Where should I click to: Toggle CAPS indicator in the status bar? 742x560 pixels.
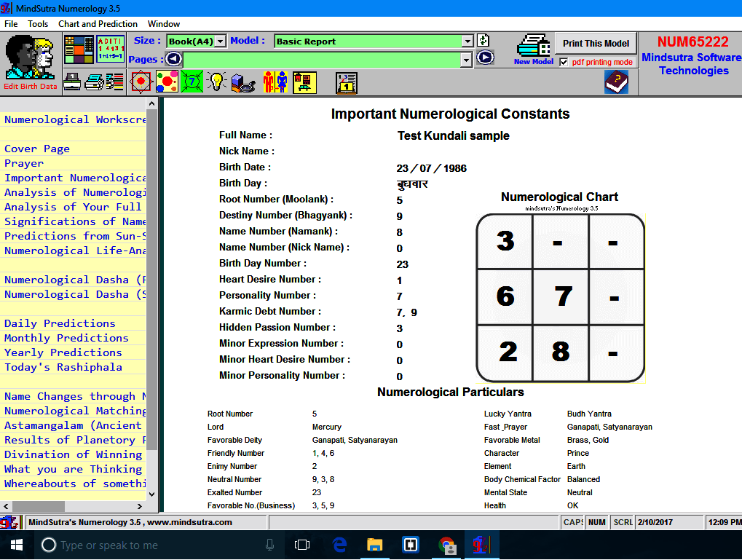click(x=572, y=522)
